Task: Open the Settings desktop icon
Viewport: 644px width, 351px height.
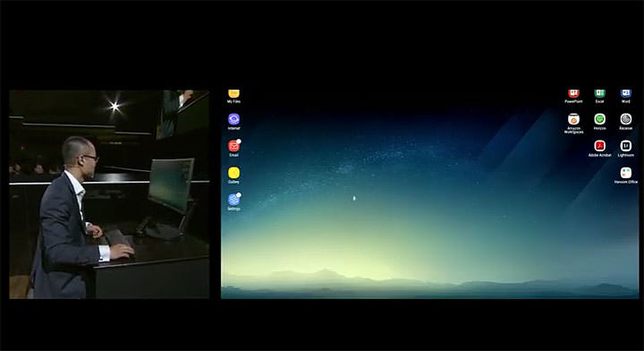Action: pyautogui.click(x=233, y=200)
